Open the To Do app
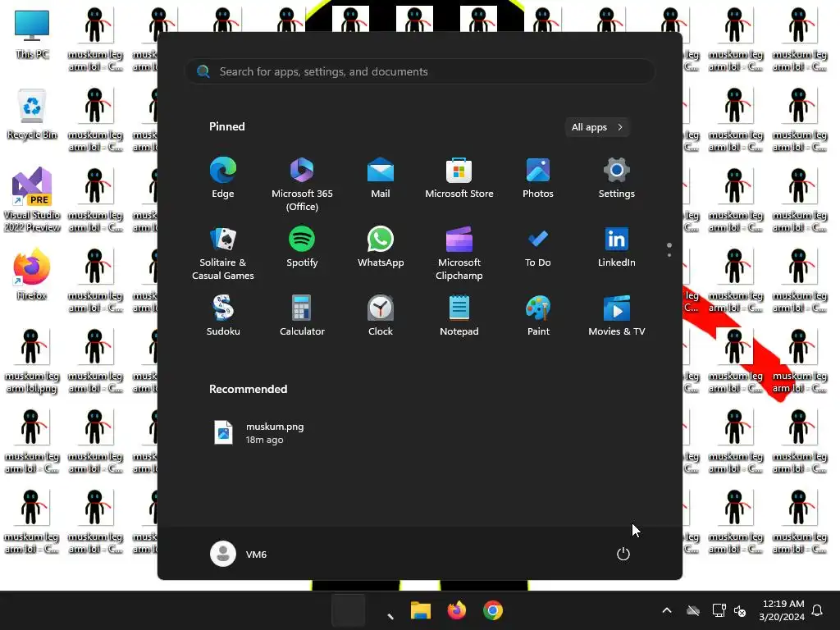840x630 pixels. [538, 247]
